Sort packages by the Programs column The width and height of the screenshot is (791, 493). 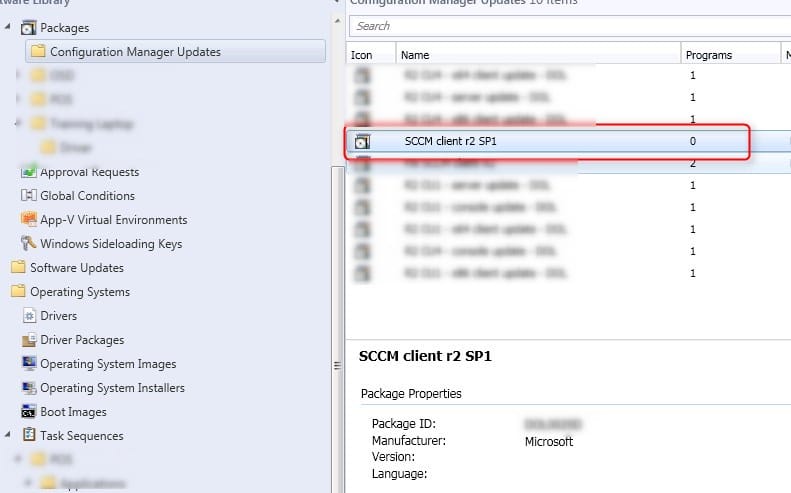point(730,55)
